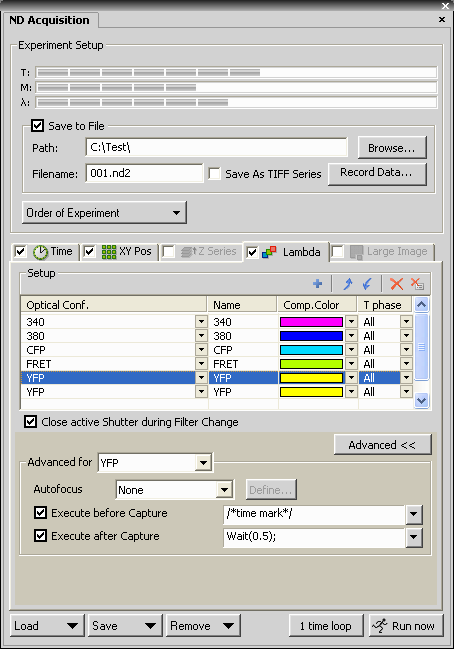Click the Advanced << button
The width and height of the screenshot is (454, 649).
[382, 445]
